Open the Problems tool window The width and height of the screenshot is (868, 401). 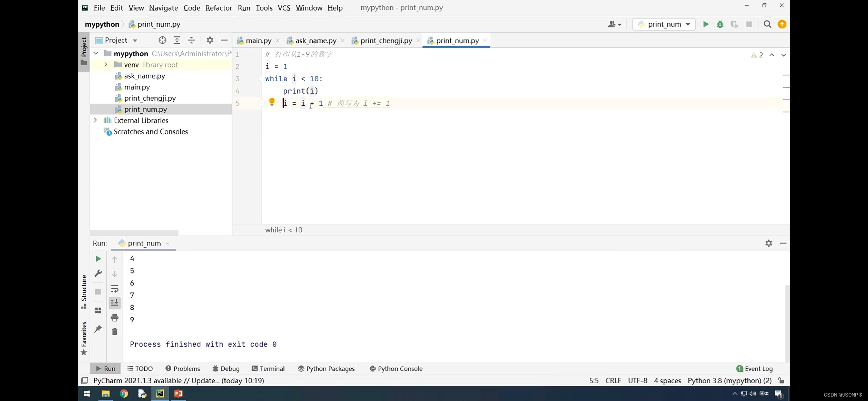(x=183, y=369)
